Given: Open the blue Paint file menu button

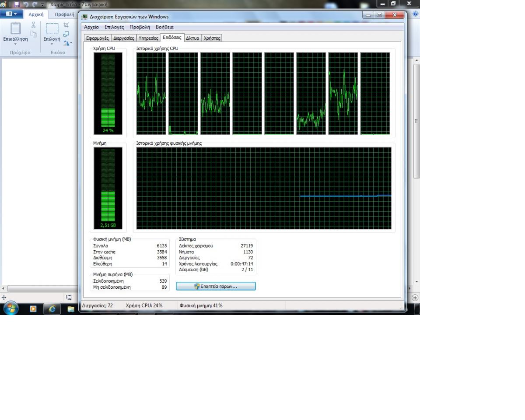Looking at the screenshot, I should 11,14.
